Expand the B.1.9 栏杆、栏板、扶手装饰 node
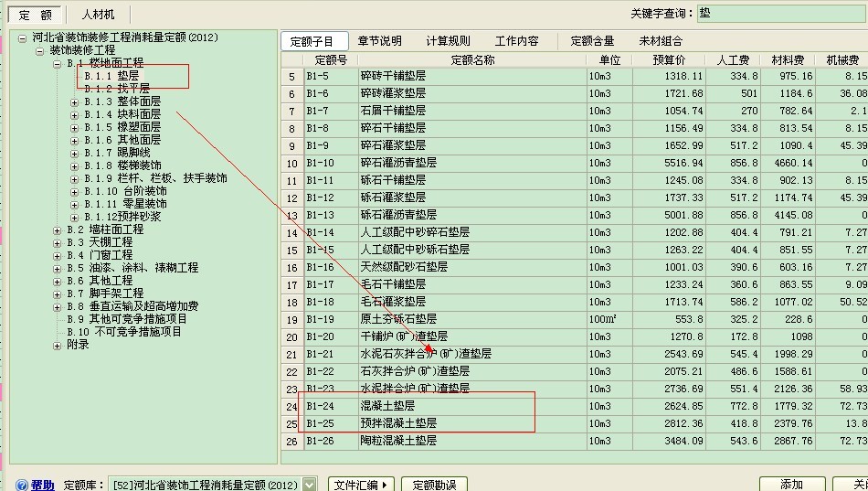The image size is (868, 491). (x=74, y=178)
